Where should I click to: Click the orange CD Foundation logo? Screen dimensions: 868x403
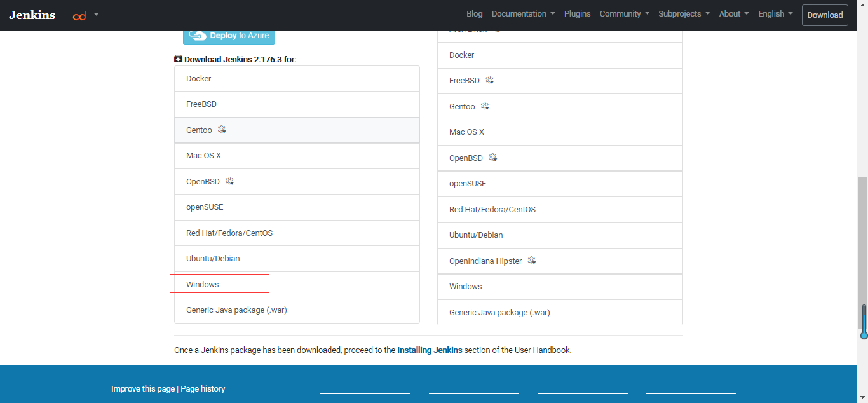click(x=79, y=15)
